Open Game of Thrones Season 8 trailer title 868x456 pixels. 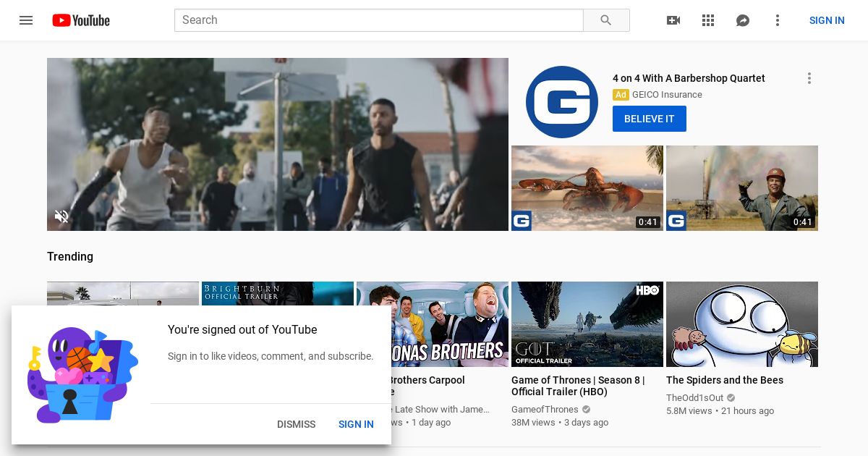pyautogui.click(x=578, y=386)
